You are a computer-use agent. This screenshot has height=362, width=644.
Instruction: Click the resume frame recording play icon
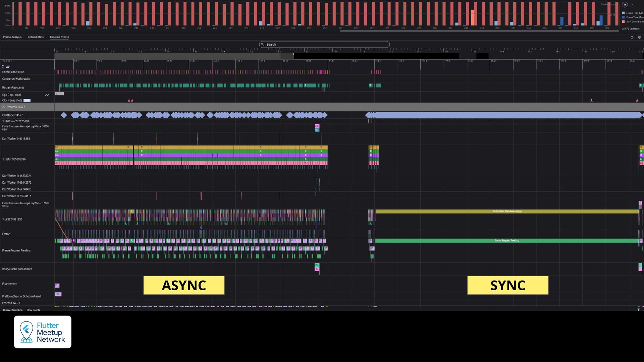pos(632,5)
